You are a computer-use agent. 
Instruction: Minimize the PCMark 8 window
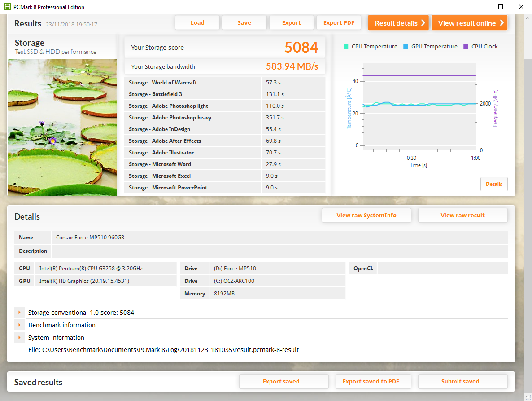click(480, 7)
